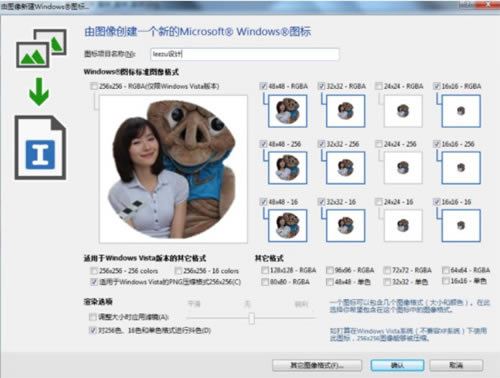Uncheck the 48x48 RGBA format checkbox
The image size is (500, 378).
[263, 86]
